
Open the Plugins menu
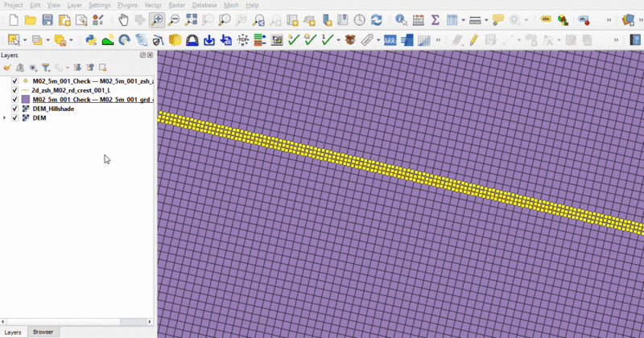pyautogui.click(x=127, y=5)
